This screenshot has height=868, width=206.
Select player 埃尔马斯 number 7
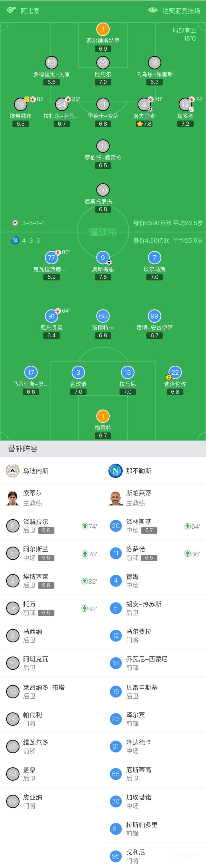[154, 258]
